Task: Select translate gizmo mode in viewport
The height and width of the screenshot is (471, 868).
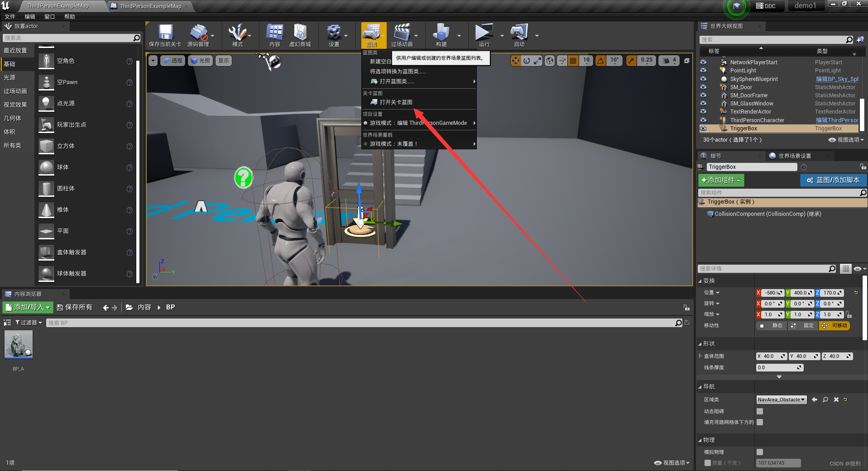Action: pyautogui.click(x=516, y=61)
